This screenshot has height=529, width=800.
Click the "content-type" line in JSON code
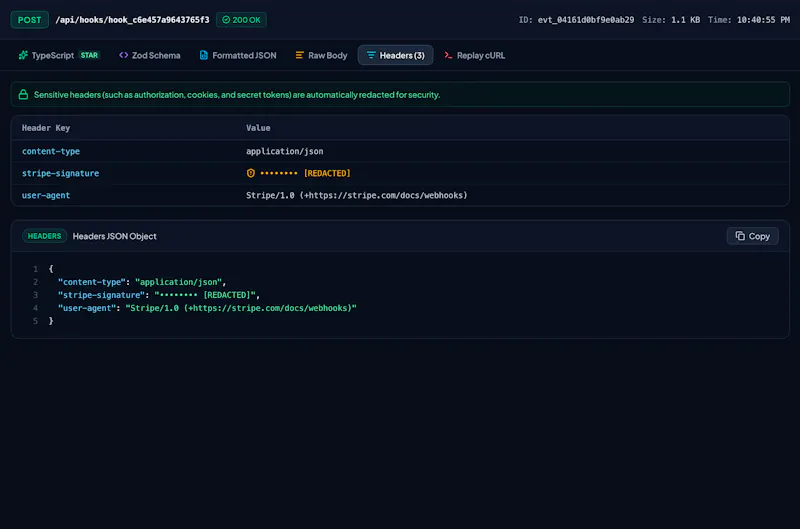click(x=142, y=282)
